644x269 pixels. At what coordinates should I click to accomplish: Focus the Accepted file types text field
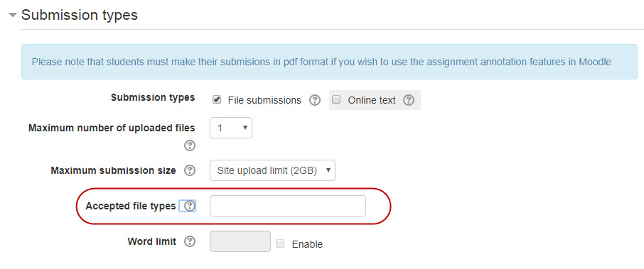tap(288, 206)
